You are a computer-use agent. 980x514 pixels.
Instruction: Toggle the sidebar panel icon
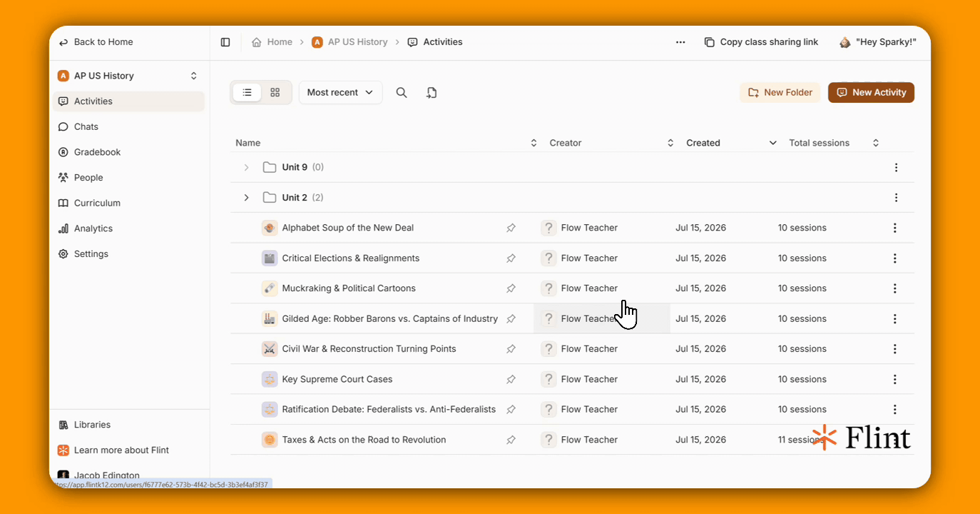click(x=225, y=42)
